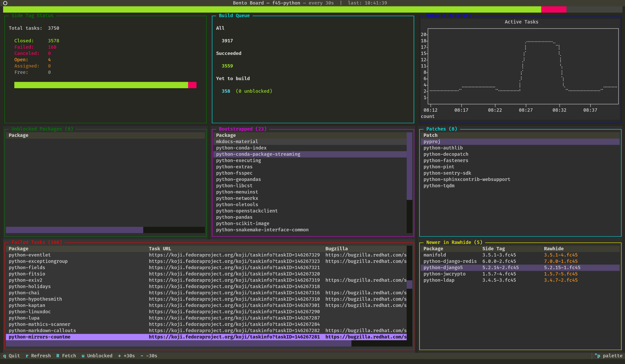The height and width of the screenshot is (364, 625).
Task: Click the overall progress bar at top
Action: click(312, 10)
